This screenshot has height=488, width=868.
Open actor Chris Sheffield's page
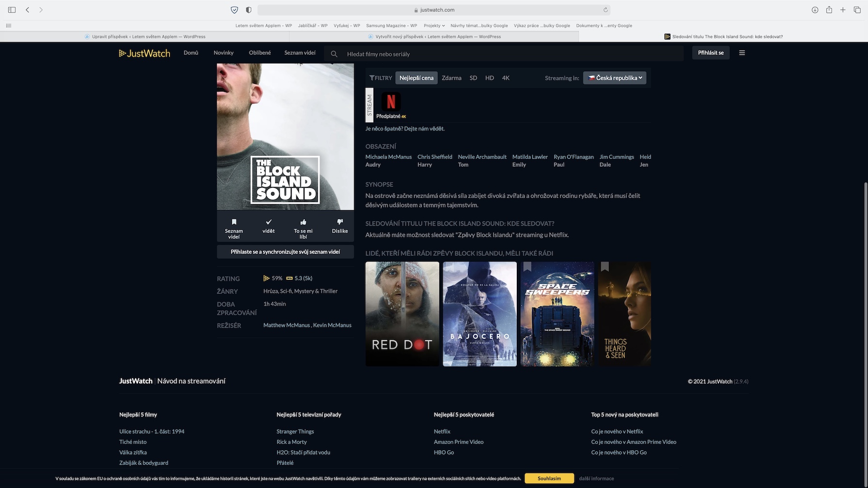click(x=435, y=157)
